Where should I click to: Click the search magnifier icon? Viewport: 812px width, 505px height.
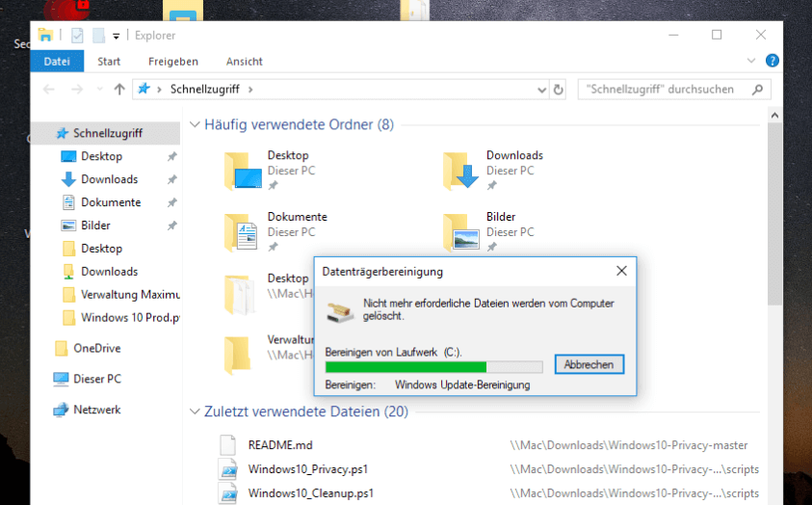(x=757, y=89)
